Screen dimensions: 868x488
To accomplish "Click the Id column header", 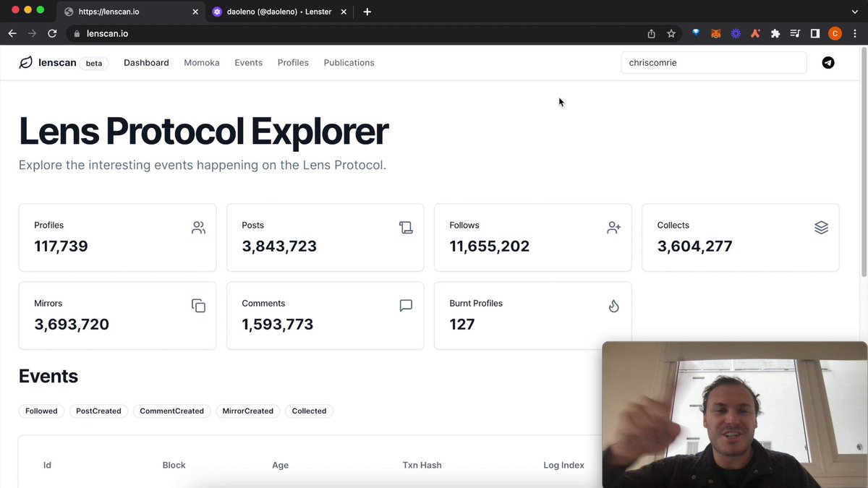I will [47, 465].
